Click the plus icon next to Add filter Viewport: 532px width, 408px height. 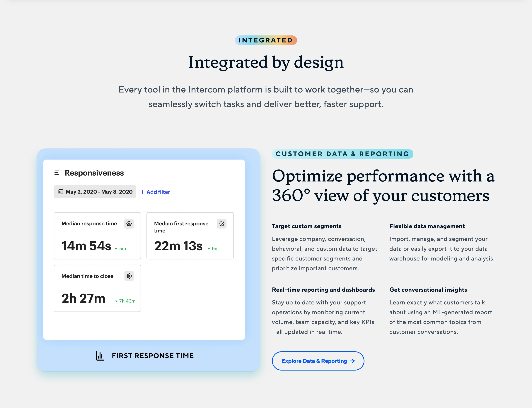[142, 192]
